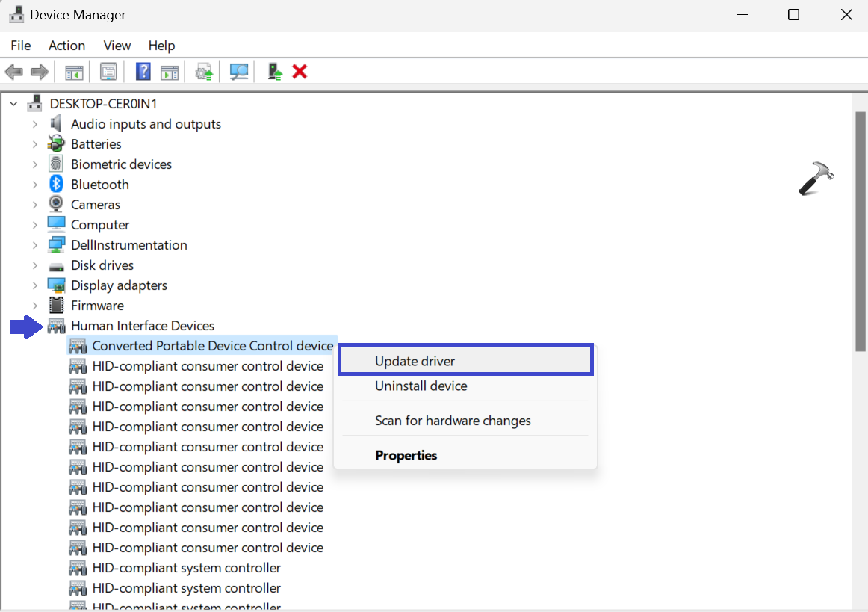This screenshot has width=868, height=612.
Task: Click the Help toolbar icon with question mark
Action: 143,72
